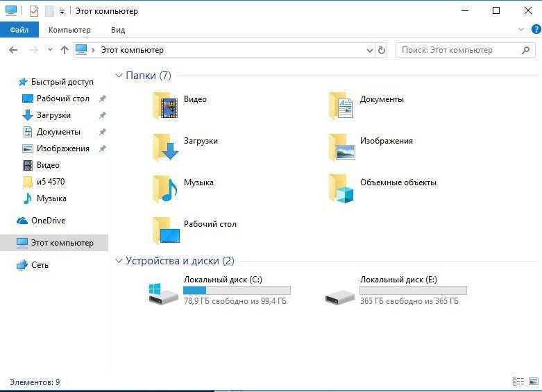The image size is (542, 392).
Task: Open the Музыка folder icon in Папки
Action: (165, 189)
